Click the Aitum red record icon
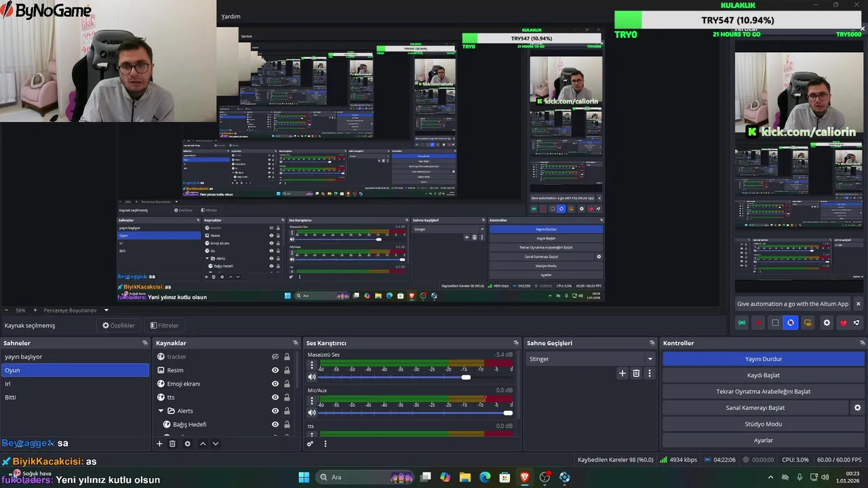This screenshot has width=868, height=488. 758,323
